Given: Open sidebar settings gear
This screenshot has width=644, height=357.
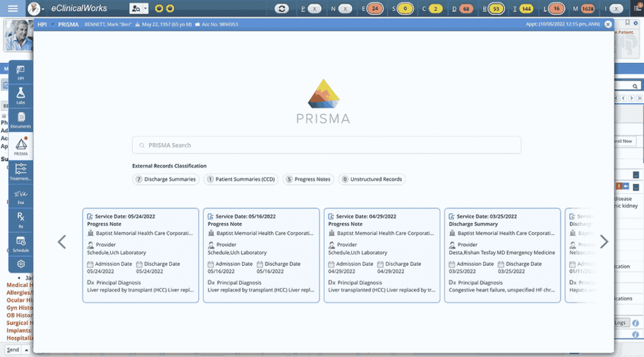Looking at the screenshot, I should click(x=21, y=264).
